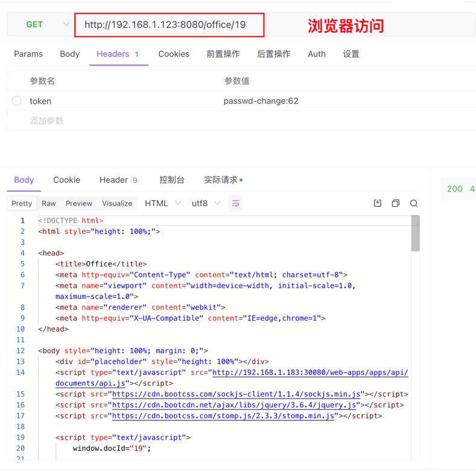This screenshot has height=472, width=476.
Task: Select the Visualize view mode
Action: tap(117, 203)
